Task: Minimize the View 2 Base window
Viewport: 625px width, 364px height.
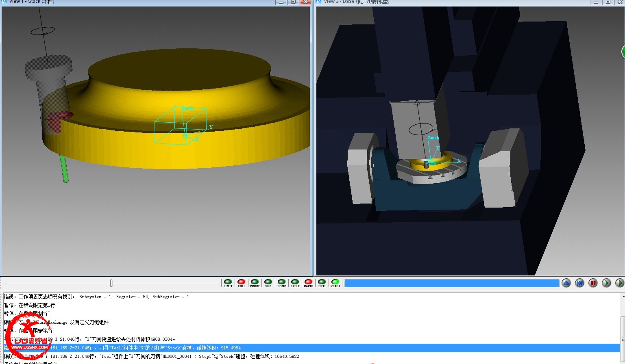Action: (596, 2)
